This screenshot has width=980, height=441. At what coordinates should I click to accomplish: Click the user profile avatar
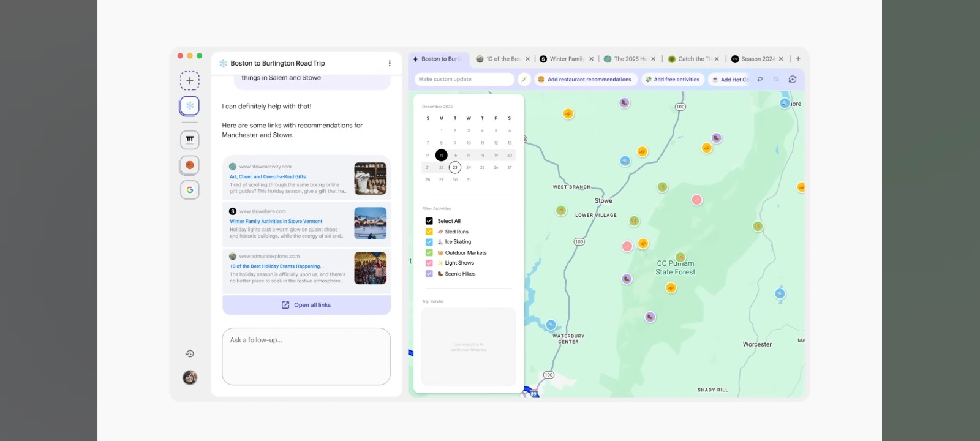[x=190, y=377]
